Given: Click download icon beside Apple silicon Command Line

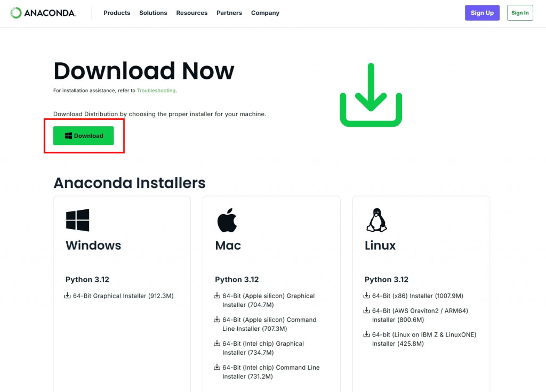Looking at the screenshot, I should tap(217, 320).
